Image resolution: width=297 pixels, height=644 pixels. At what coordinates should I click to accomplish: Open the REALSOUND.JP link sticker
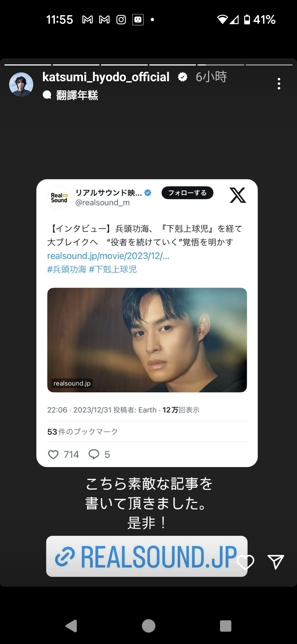coord(147,556)
